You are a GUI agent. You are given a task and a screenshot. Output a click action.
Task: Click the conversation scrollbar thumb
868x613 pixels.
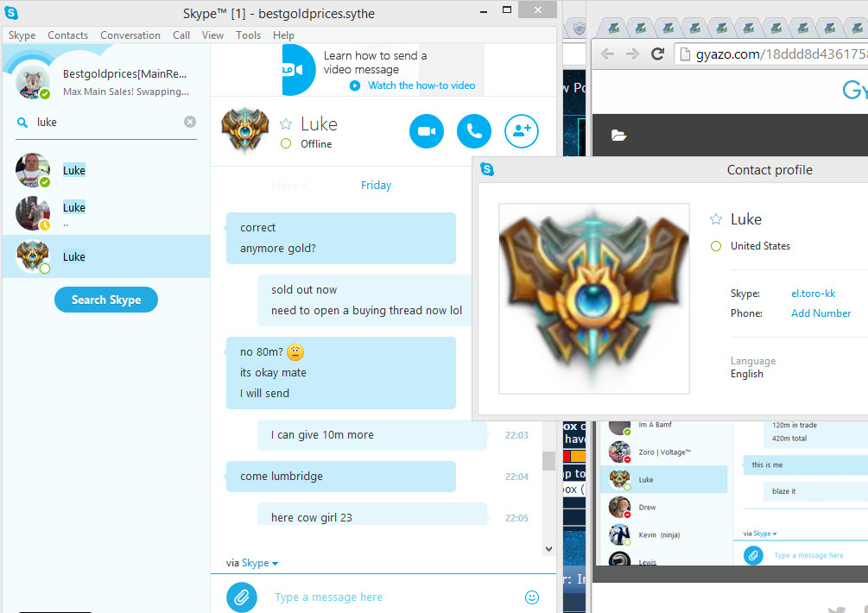coord(548,460)
